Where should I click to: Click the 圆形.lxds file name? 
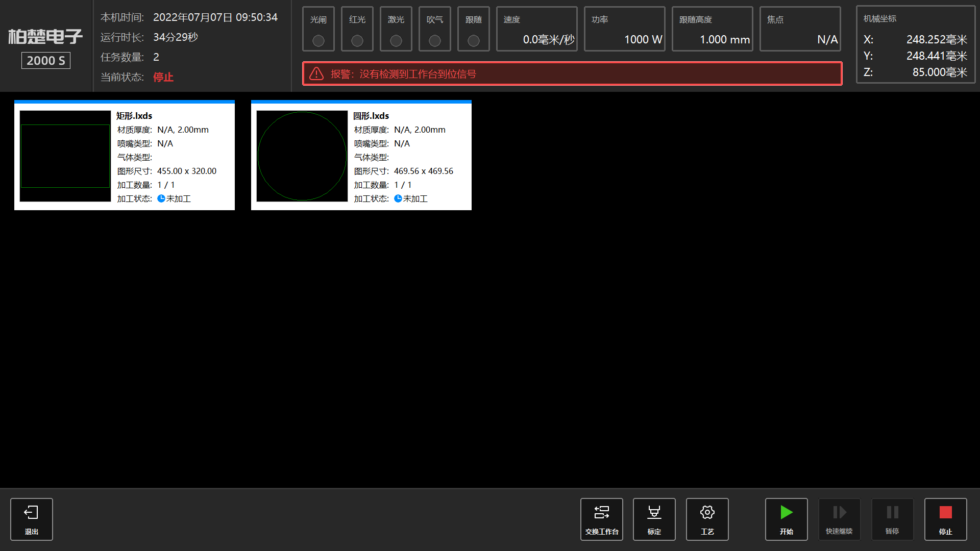point(371,116)
